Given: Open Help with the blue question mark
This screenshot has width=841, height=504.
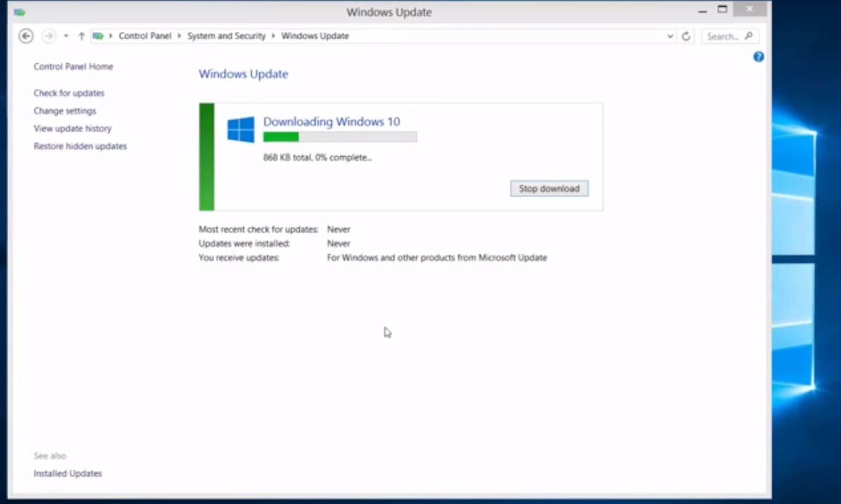Looking at the screenshot, I should point(759,57).
